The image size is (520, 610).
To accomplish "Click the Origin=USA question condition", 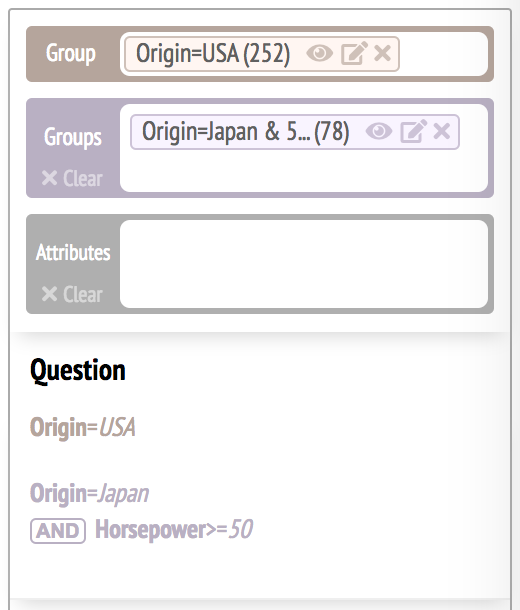I will (x=82, y=428).
